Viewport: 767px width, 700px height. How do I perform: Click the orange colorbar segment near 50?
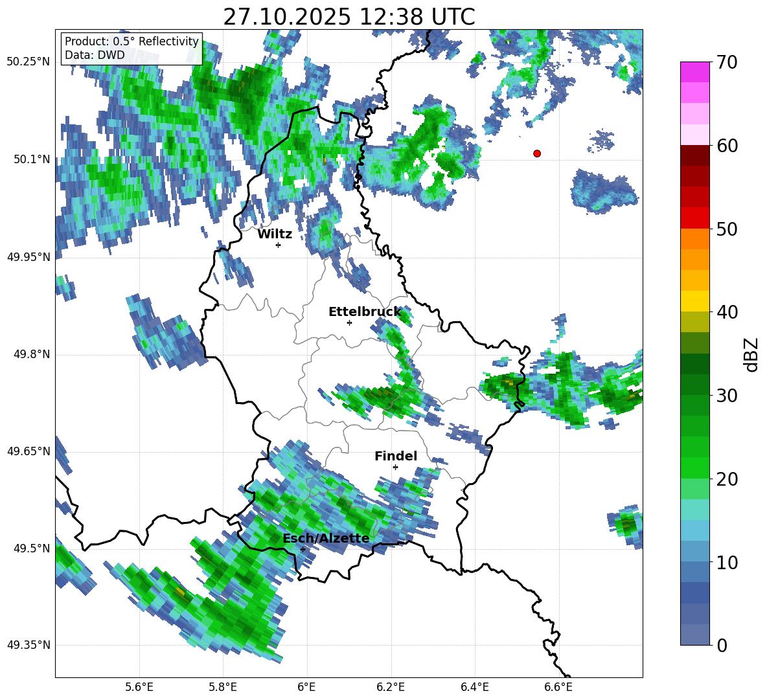(x=695, y=238)
